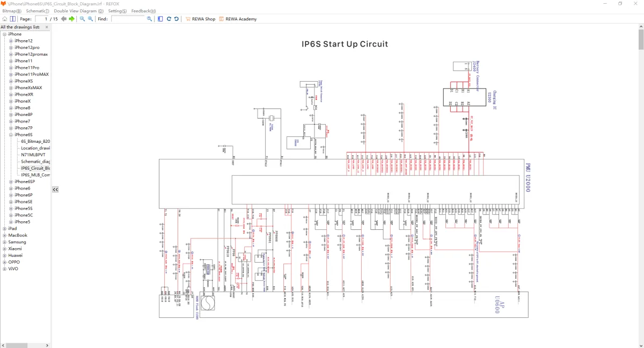644x348 pixels.
Task: Select the Location drawing entry
Action: 35,148
